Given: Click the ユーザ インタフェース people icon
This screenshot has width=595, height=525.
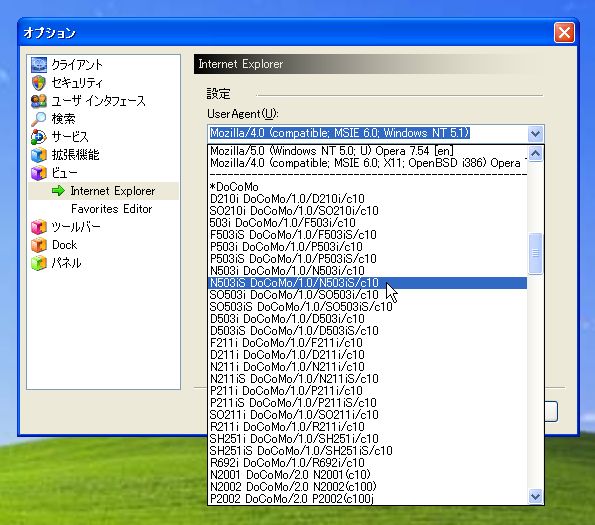Looking at the screenshot, I should click(x=39, y=101).
